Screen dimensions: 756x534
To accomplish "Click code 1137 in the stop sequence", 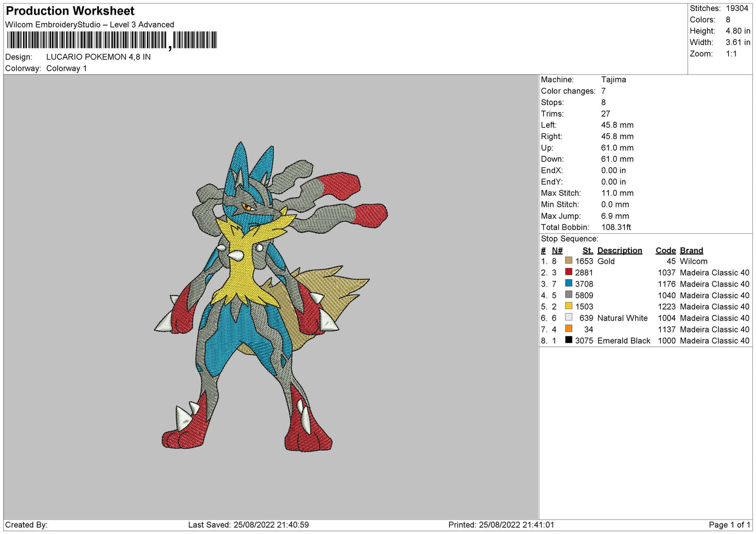I will point(667,330).
